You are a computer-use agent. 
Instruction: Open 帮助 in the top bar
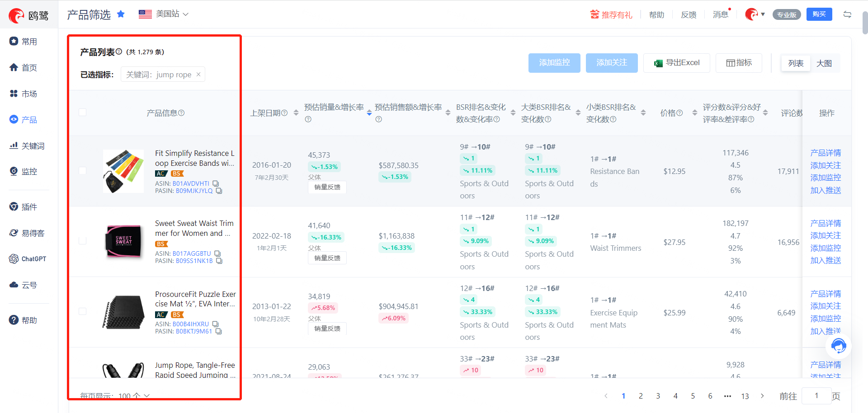click(656, 15)
